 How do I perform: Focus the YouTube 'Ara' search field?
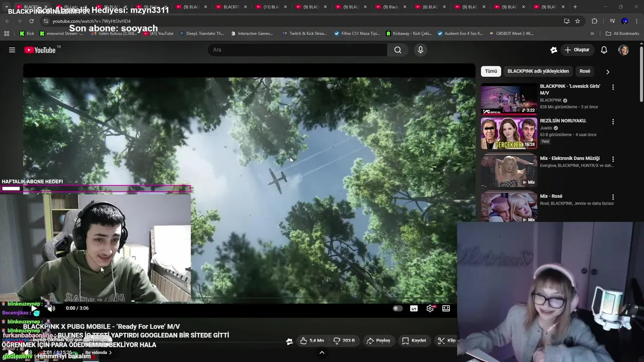click(297, 50)
